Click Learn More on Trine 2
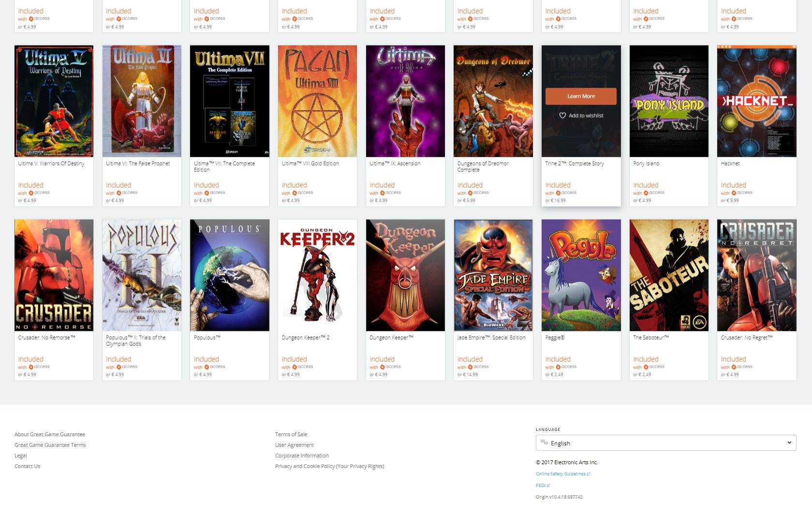Viewport: 812px width, 516px height. tap(581, 96)
